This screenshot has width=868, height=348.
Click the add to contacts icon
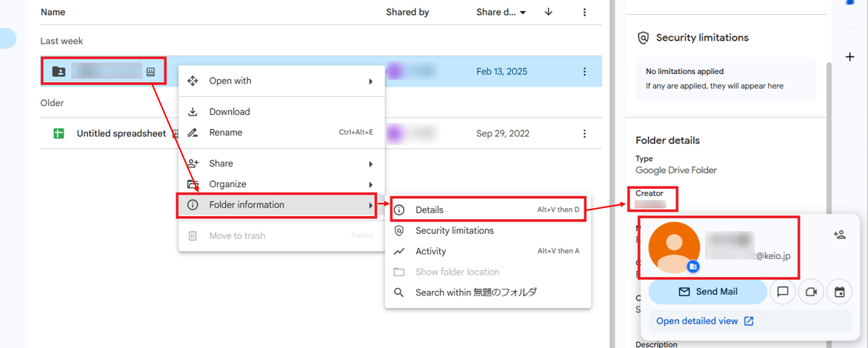(839, 235)
